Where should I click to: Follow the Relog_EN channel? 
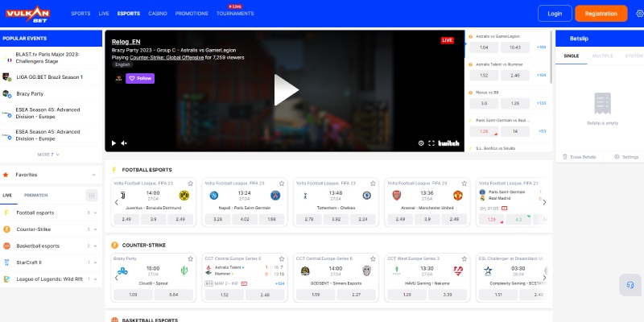pyautogui.click(x=140, y=78)
